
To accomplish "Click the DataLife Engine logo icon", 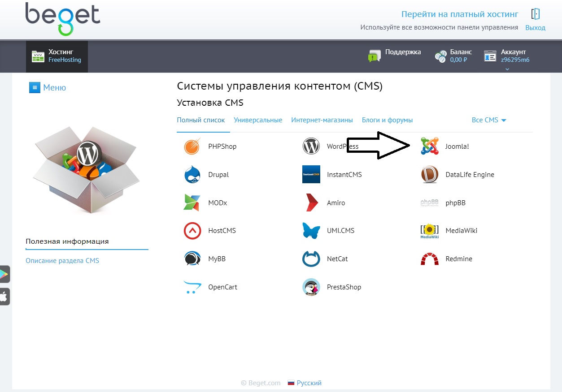I will 430,175.
